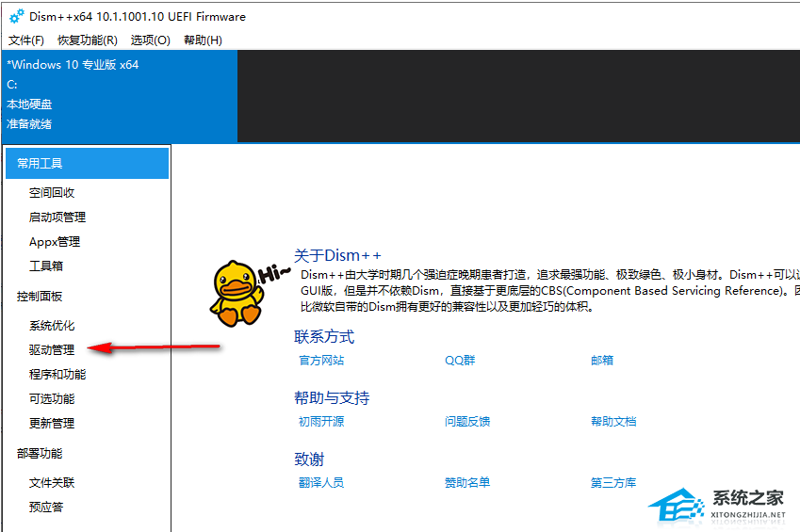Image resolution: width=800 pixels, height=532 pixels.
Task: Open Appx管理 in sidebar
Action: click(x=55, y=241)
